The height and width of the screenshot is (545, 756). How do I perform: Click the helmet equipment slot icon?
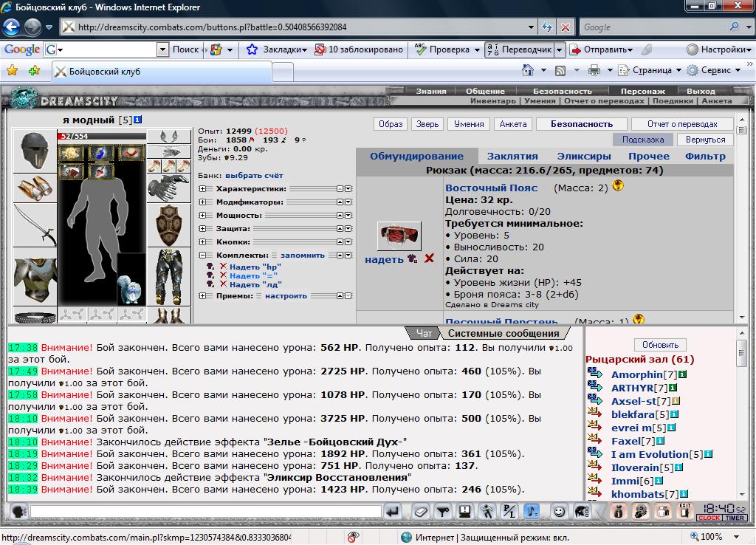pyautogui.click(x=35, y=151)
